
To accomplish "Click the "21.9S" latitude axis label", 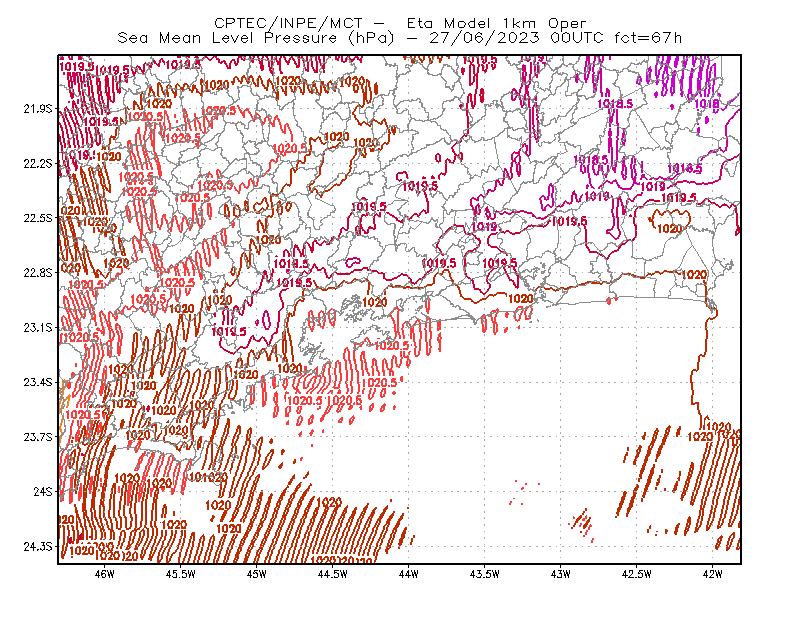I will [x=37, y=109].
